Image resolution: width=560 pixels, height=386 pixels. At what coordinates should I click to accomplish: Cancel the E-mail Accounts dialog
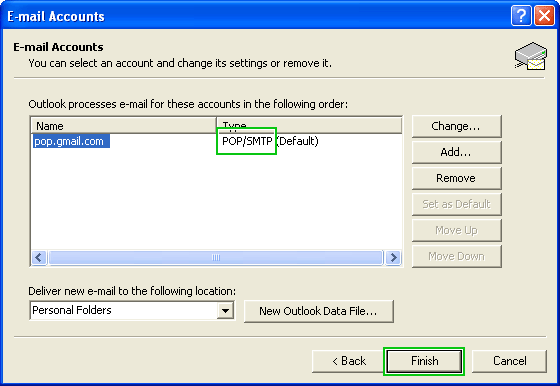click(x=509, y=361)
